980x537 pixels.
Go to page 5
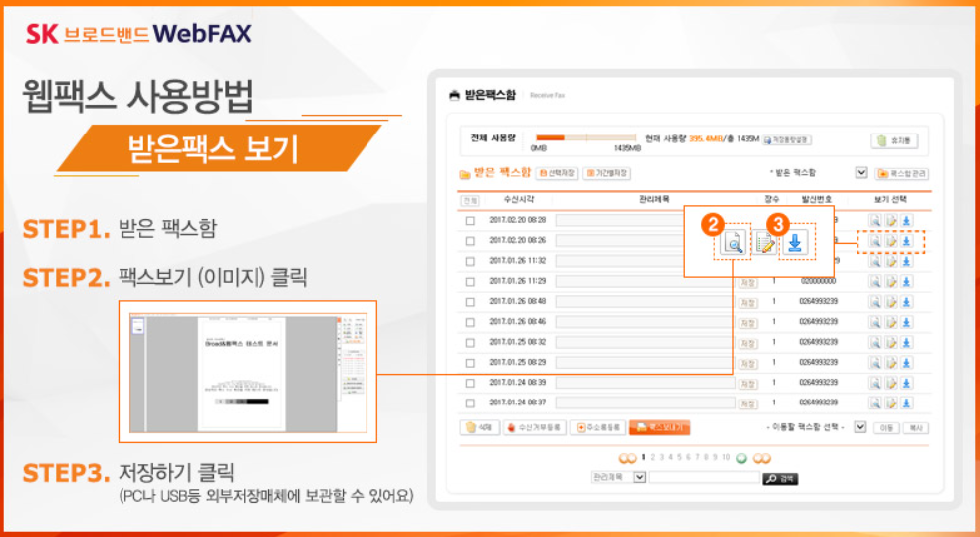[x=680, y=457]
